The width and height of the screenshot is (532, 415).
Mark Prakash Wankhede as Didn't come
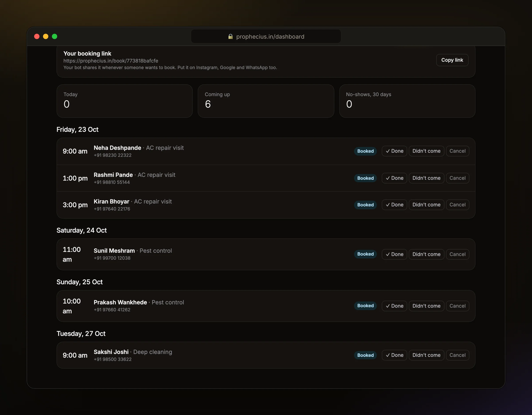[x=426, y=306]
